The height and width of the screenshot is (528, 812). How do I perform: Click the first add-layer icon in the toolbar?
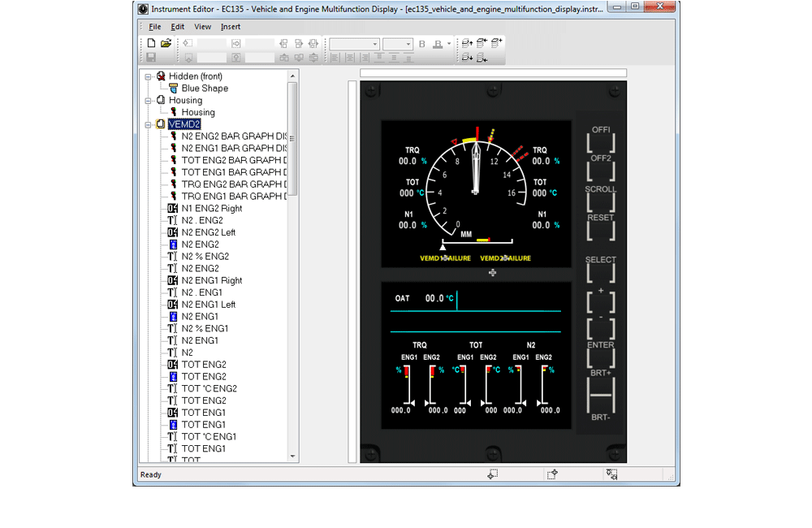pos(467,43)
